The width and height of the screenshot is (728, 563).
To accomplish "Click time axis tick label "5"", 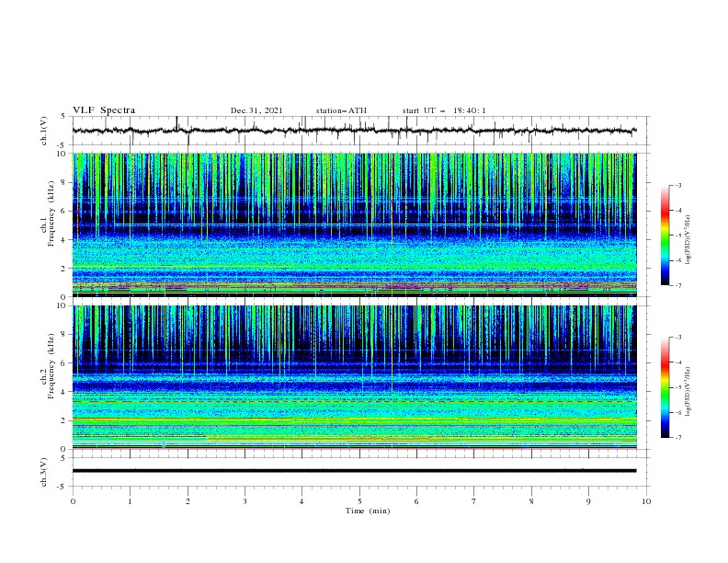I will point(359,501).
